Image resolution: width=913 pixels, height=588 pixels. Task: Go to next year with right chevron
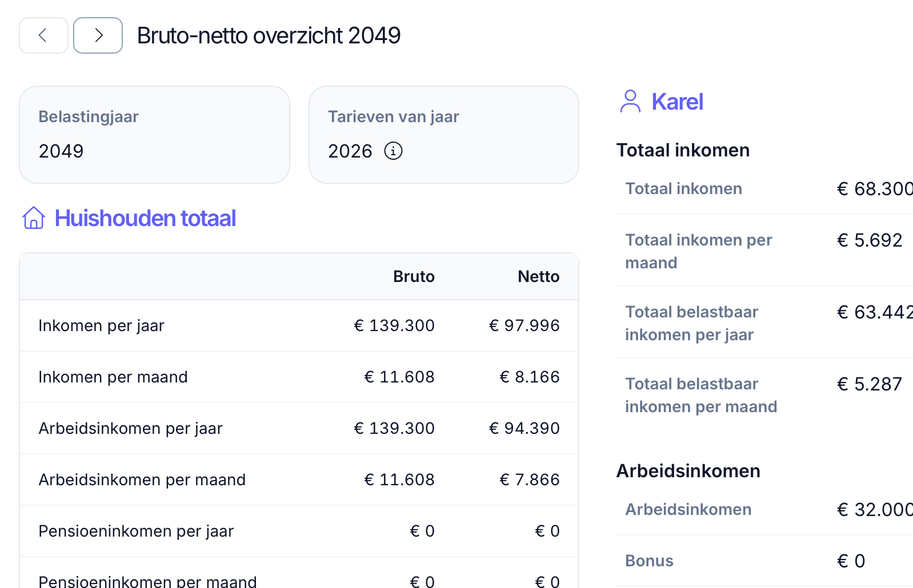coord(98,35)
